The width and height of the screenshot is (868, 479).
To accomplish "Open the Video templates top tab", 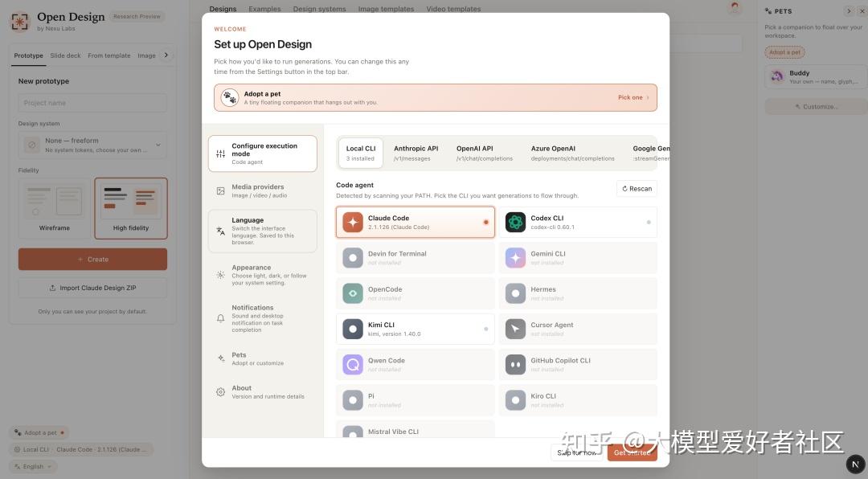I will [453, 9].
